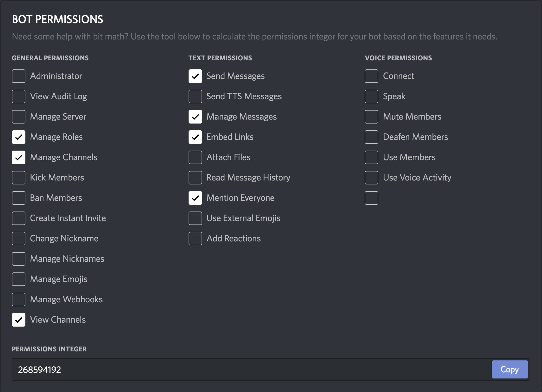Image resolution: width=542 pixels, height=392 pixels.
Task: Enable Send TTS Messages
Action: 195,96
